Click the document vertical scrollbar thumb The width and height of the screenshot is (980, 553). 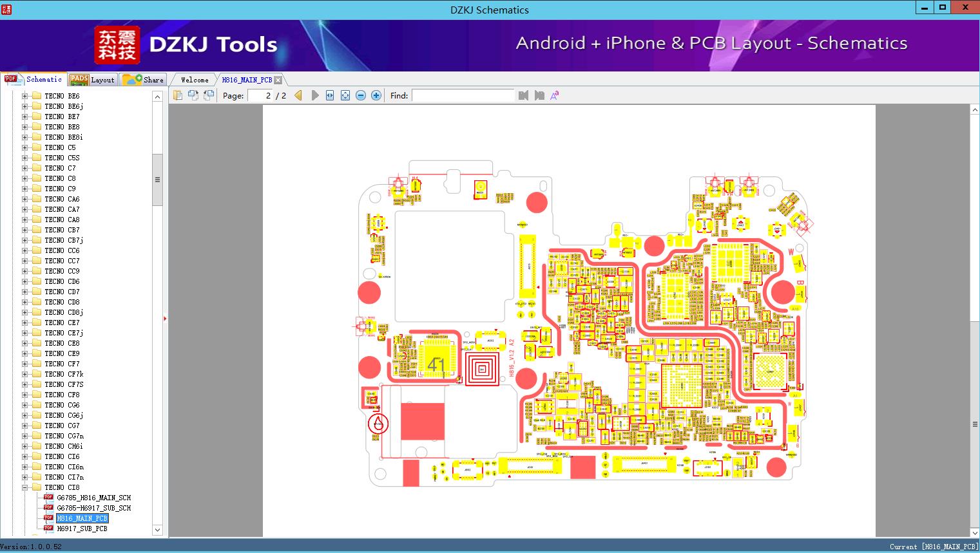point(975,424)
